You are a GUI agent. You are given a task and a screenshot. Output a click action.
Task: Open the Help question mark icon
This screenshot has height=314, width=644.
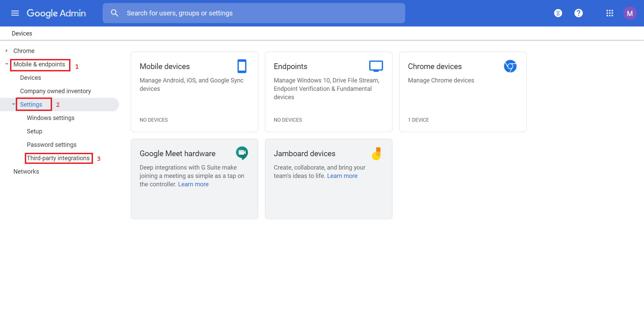click(578, 13)
